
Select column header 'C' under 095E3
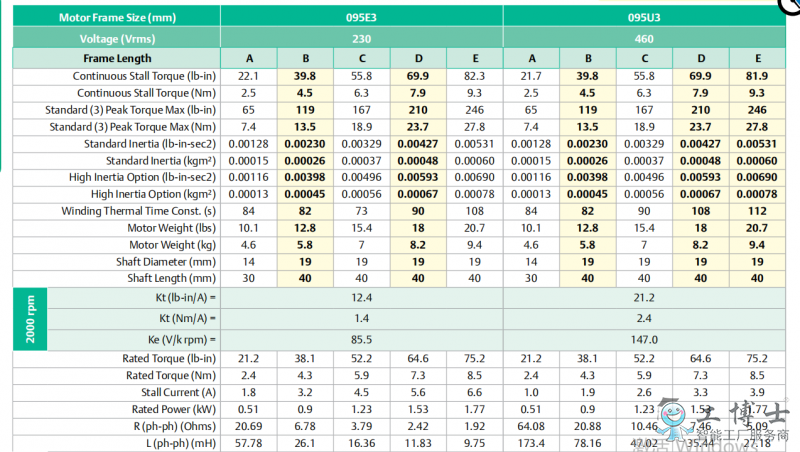pyautogui.click(x=362, y=58)
